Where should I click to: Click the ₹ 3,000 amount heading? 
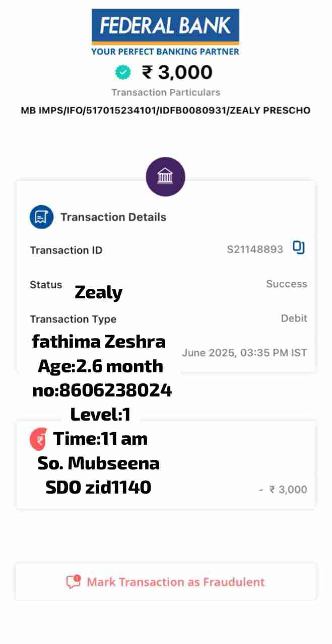(177, 72)
